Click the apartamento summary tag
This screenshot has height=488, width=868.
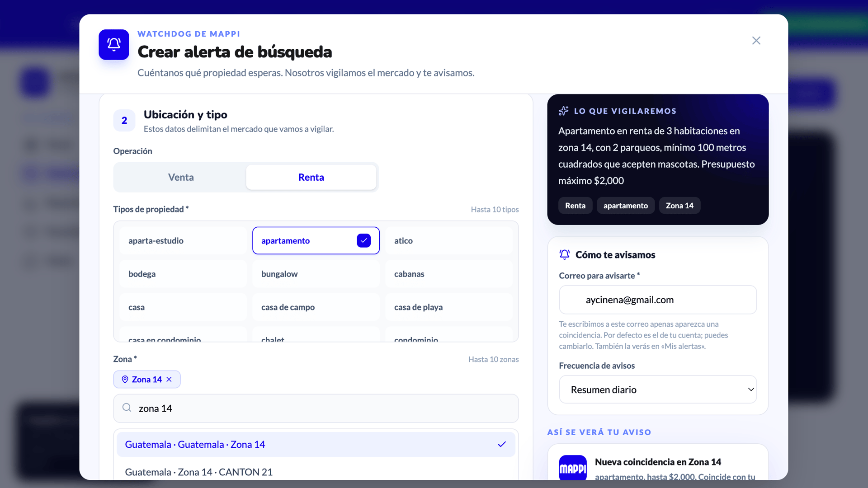(x=625, y=206)
